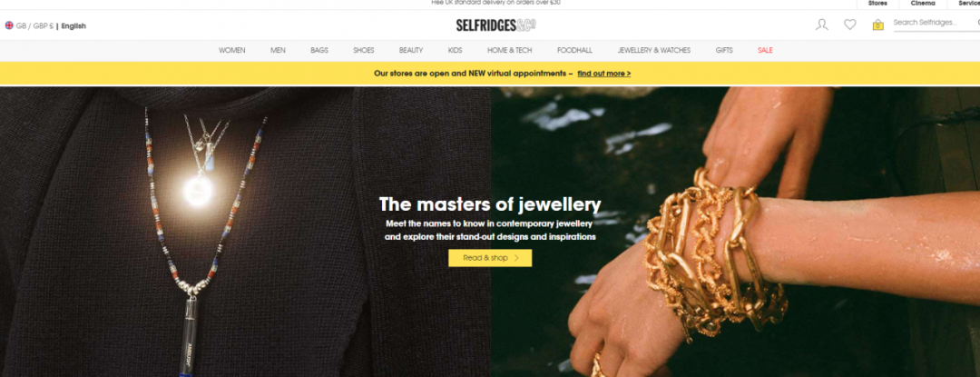The width and height of the screenshot is (980, 377).
Task: Open the red Sale menu item
Action: pyautogui.click(x=765, y=51)
